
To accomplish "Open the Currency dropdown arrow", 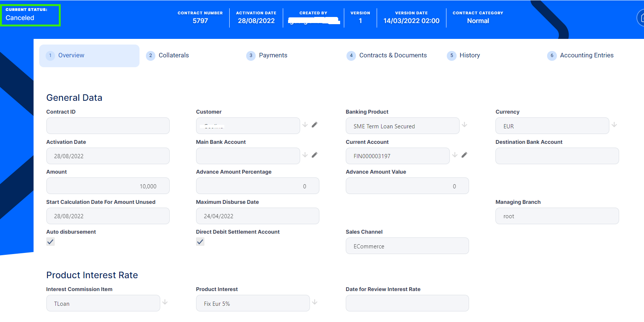I will 614,125.
